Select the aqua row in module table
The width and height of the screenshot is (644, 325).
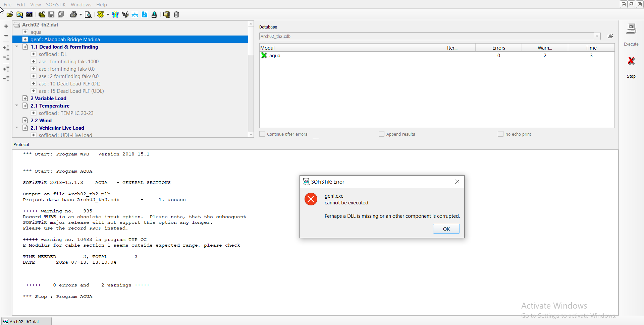tap(437, 56)
